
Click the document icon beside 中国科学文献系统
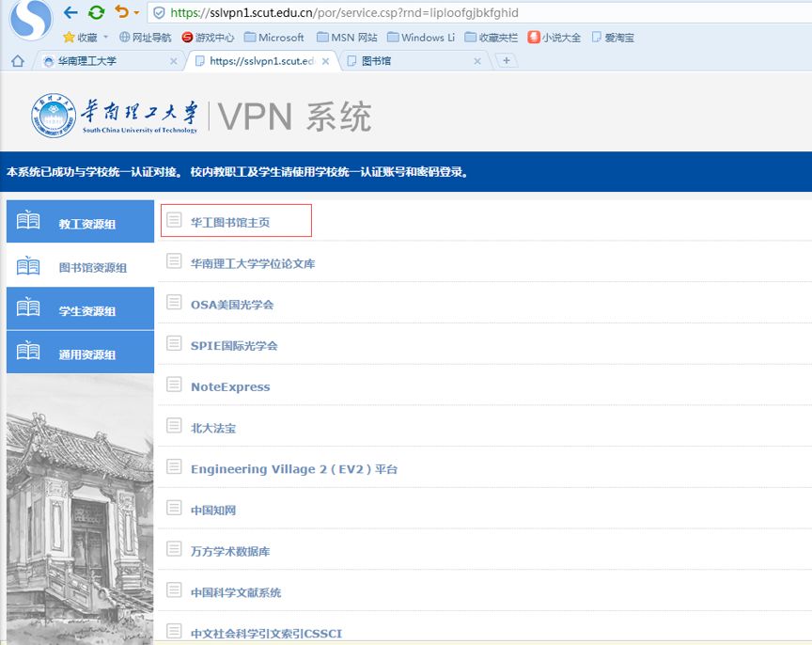tap(174, 590)
